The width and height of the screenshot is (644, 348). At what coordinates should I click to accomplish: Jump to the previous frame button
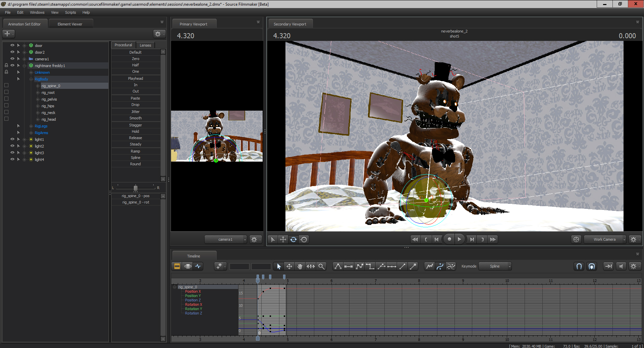(437, 239)
